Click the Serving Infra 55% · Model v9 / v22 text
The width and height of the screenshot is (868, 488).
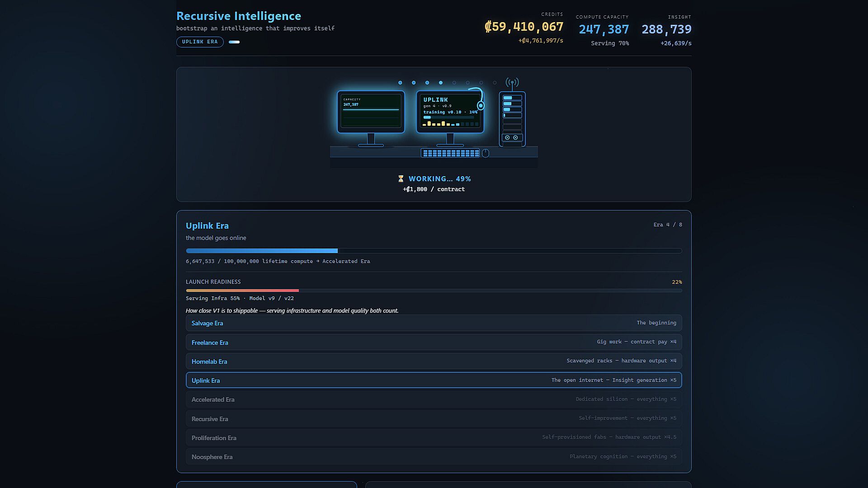(240, 298)
